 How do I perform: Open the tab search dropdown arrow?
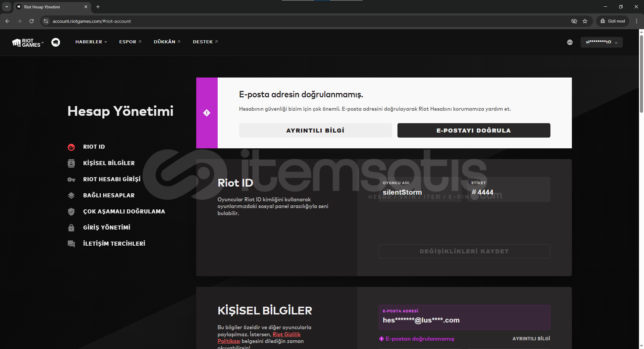(x=6, y=7)
